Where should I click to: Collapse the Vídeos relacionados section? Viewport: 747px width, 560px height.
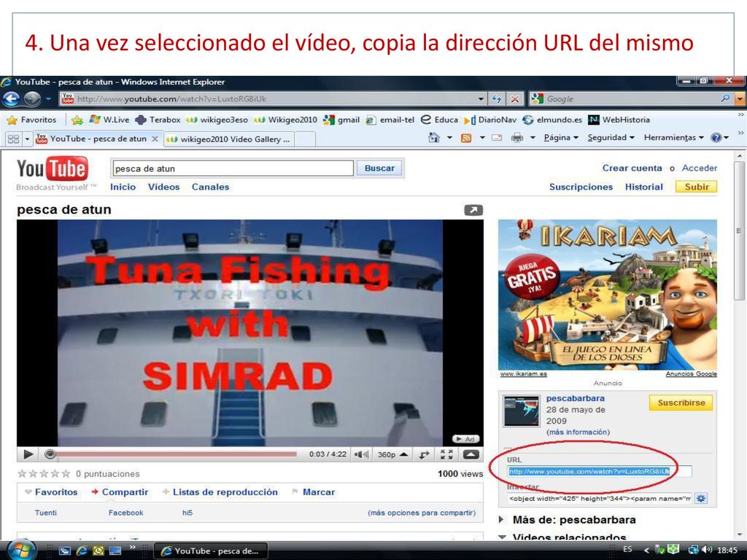pyautogui.click(x=502, y=537)
